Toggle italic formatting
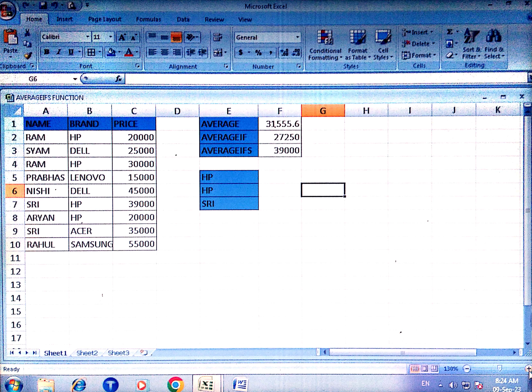Viewport: 532px width, 392px height. 59,52
